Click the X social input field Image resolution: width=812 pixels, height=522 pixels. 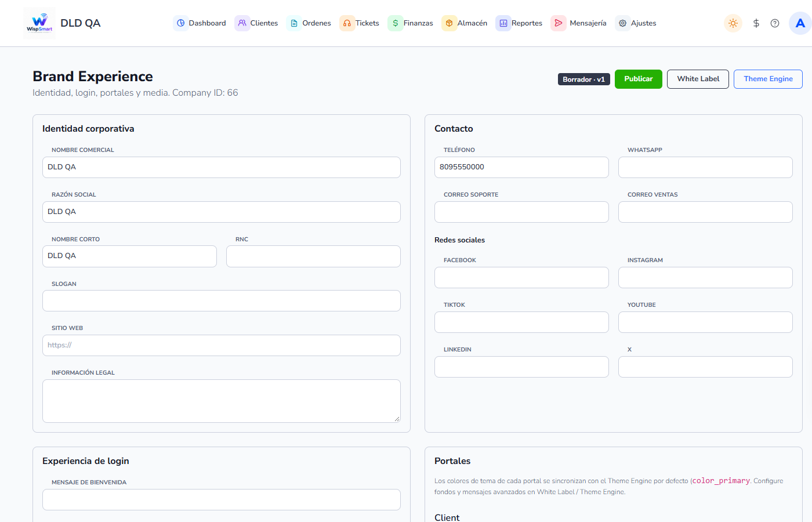point(705,367)
